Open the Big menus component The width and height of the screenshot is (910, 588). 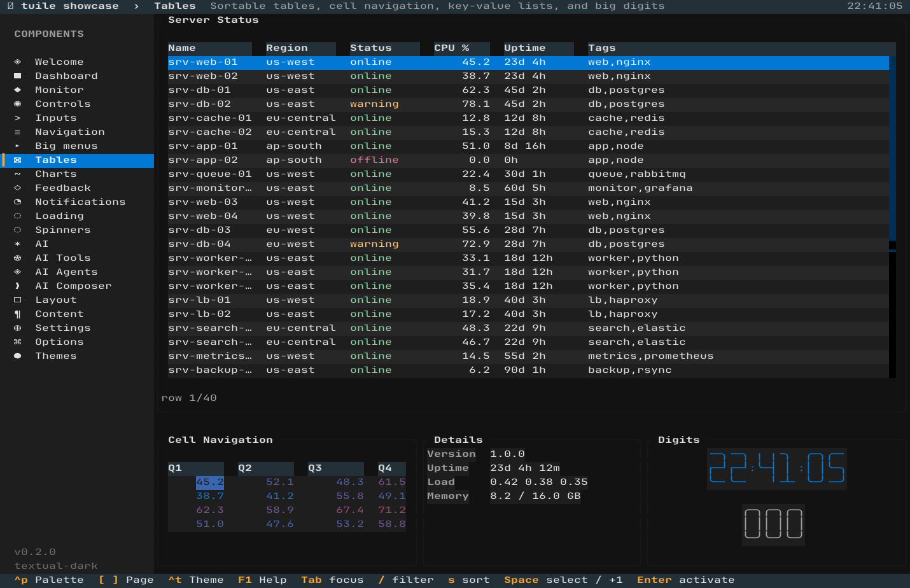[x=78, y=146]
